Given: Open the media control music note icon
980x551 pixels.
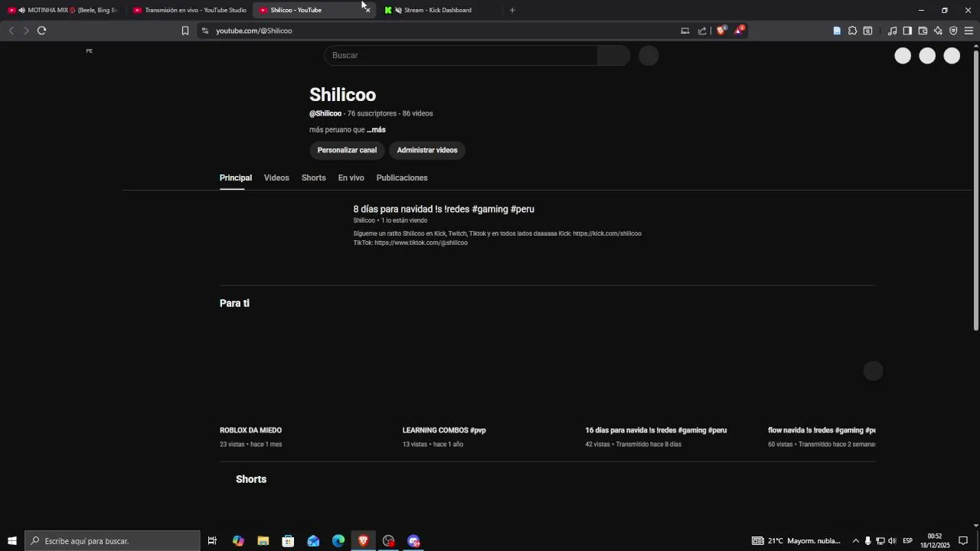Looking at the screenshot, I should click(892, 31).
